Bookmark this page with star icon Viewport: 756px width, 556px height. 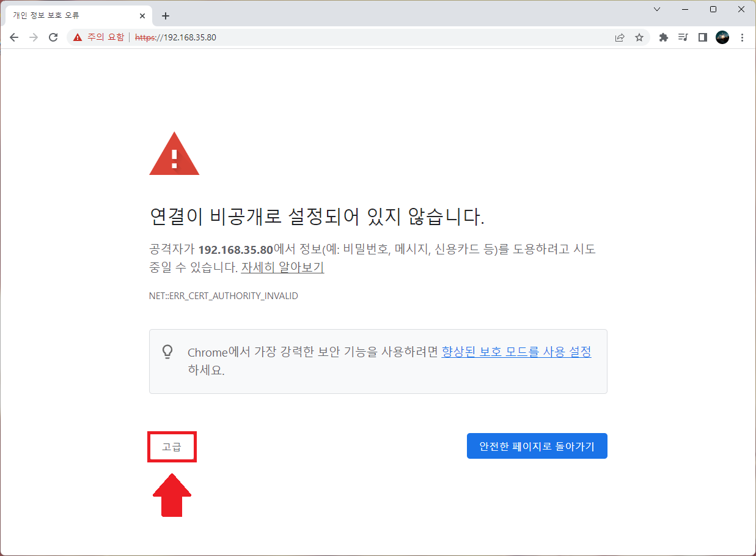click(x=639, y=37)
